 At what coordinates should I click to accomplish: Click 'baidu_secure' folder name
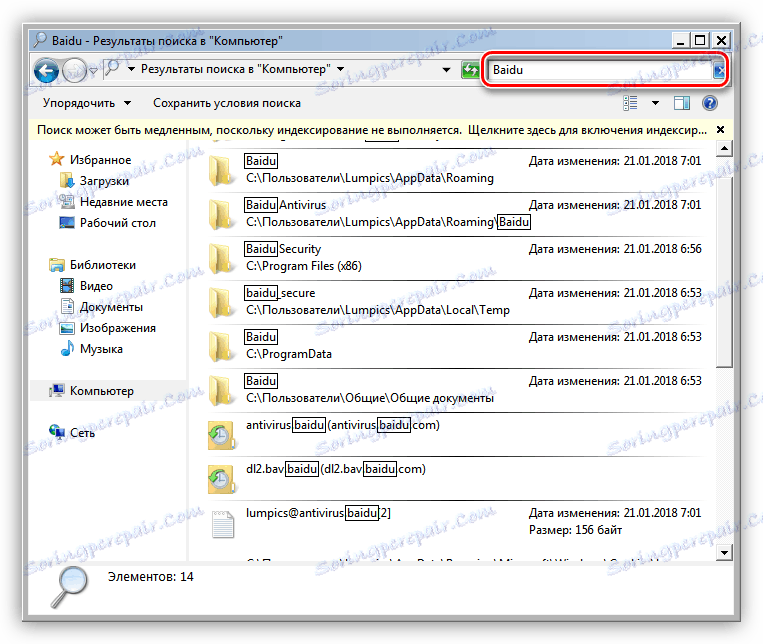[x=280, y=293]
